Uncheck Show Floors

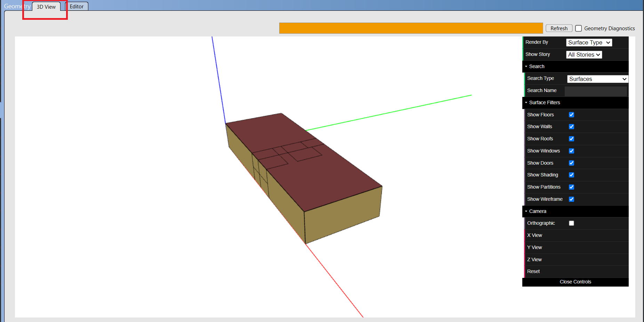tap(571, 115)
